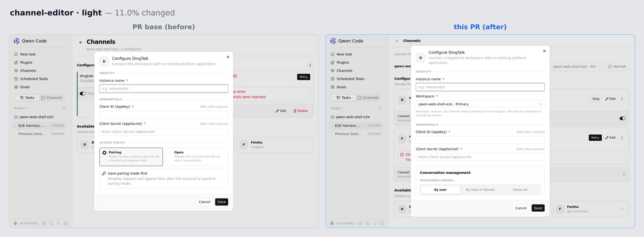Collapse the sidebar with the panel icon in the after panel
The image size is (644, 237).
click(x=382, y=223)
